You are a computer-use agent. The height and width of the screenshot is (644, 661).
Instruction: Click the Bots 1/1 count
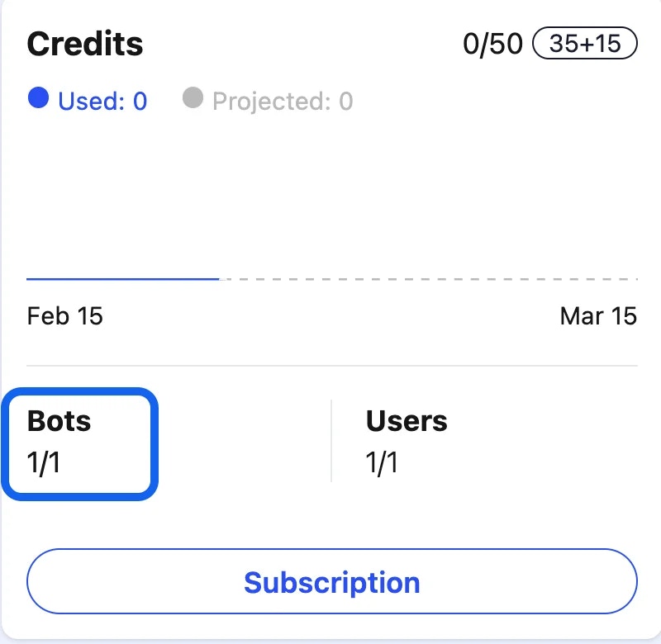click(43, 462)
